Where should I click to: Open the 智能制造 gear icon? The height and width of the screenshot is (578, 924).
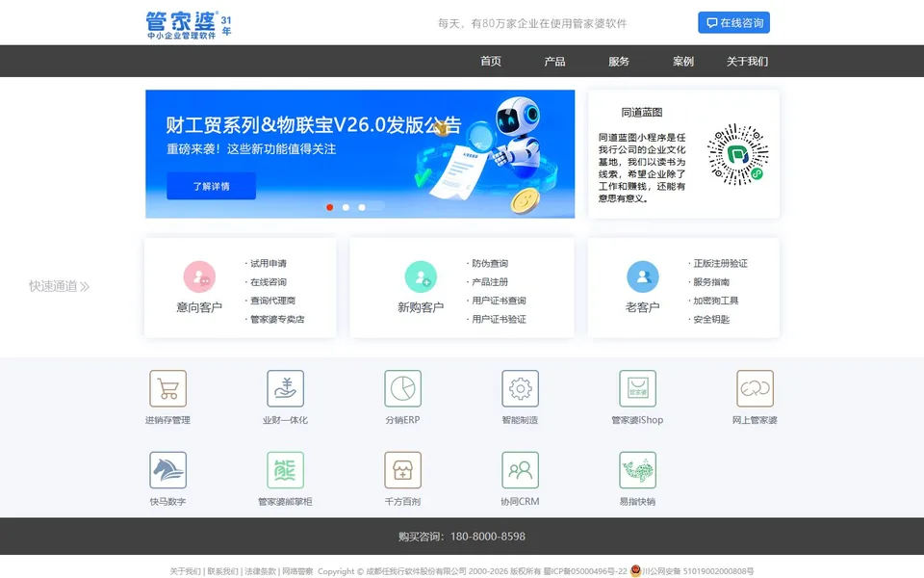[520, 388]
